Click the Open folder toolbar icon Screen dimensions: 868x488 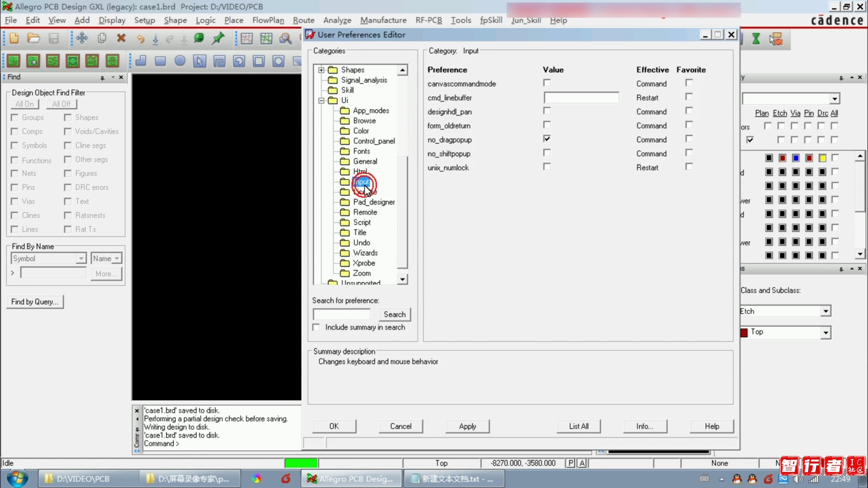[33, 38]
